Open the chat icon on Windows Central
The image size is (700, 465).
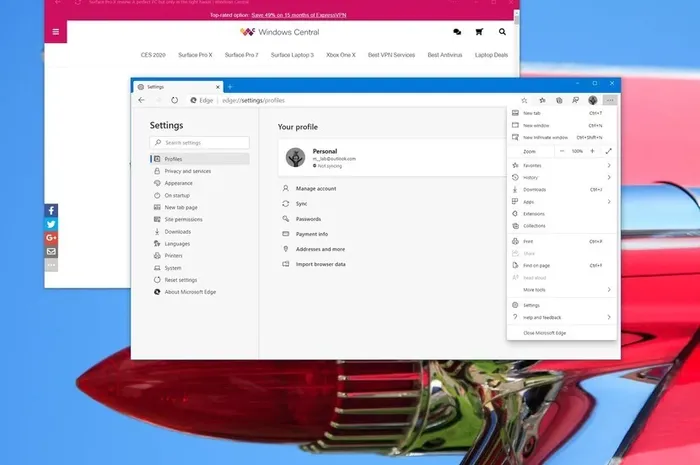tap(457, 32)
